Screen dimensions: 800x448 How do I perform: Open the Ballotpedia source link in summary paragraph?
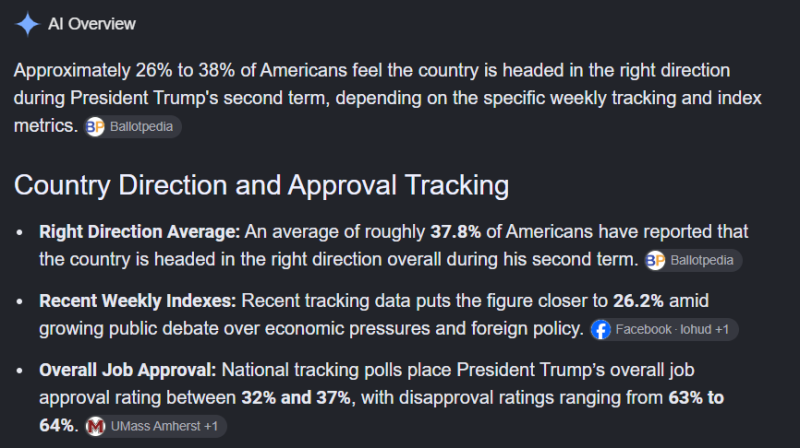tap(132, 127)
